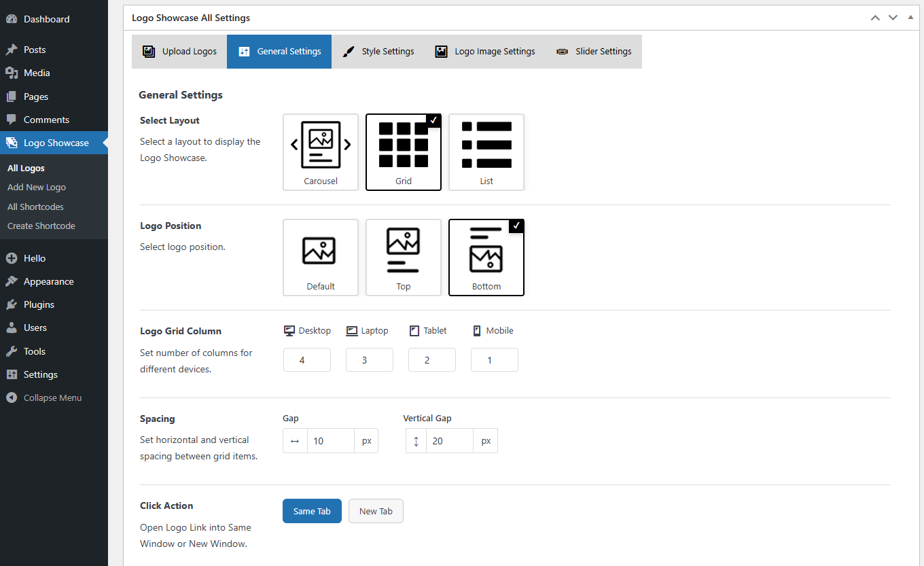Viewport: 924px width, 566px height.
Task: Click Collapse Menu link
Action: (x=54, y=397)
